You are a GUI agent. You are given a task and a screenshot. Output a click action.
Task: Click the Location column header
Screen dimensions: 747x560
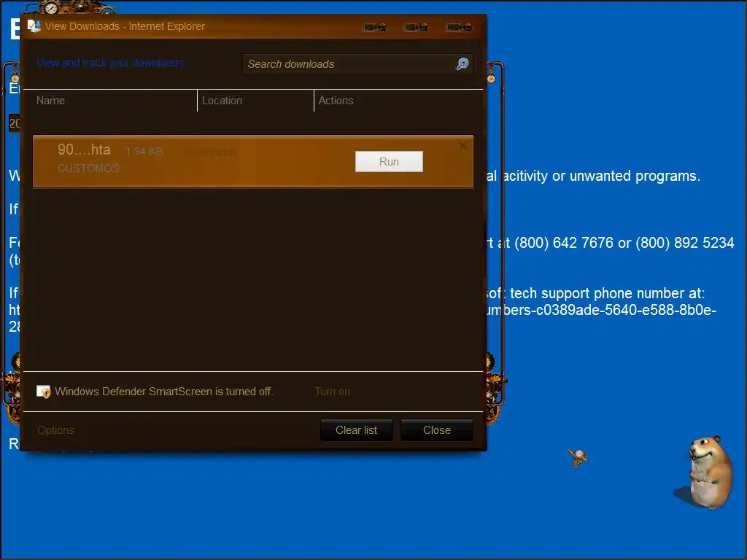click(222, 101)
